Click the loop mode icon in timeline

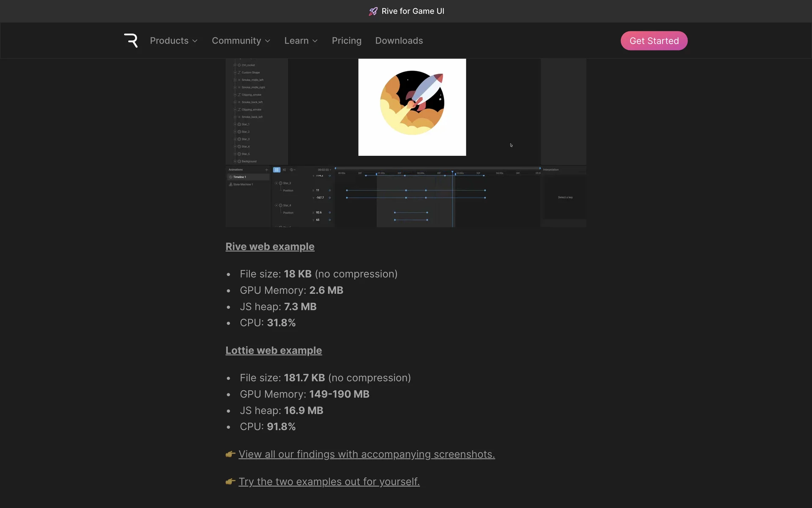click(x=292, y=170)
